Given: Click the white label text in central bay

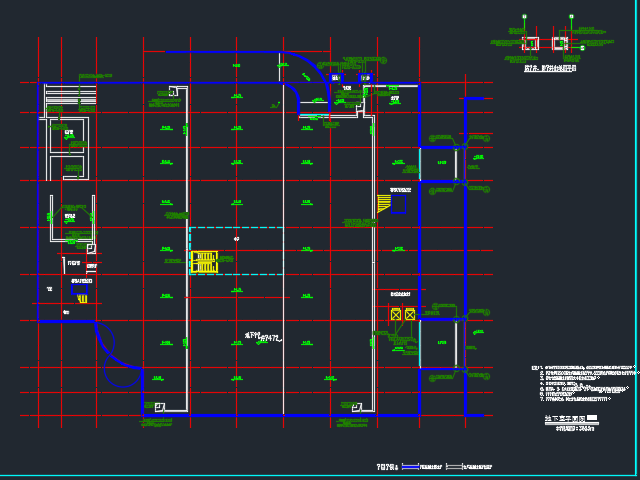Looking at the screenshot, I should coord(262,337).
